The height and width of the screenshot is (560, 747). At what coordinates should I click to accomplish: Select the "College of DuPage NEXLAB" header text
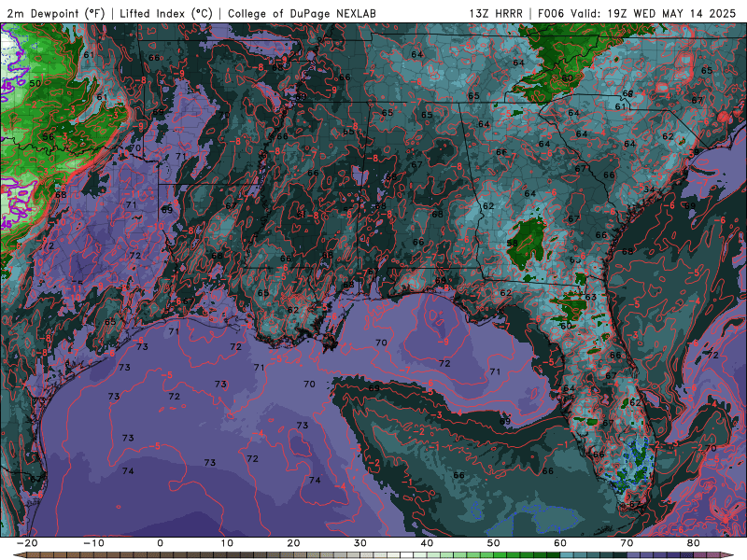[302, 14]
